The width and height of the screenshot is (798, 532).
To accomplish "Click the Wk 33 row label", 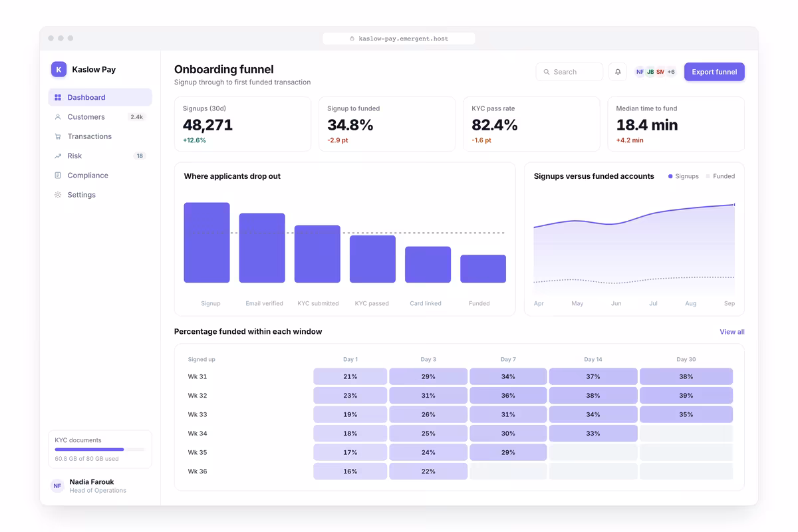I will 198,414.
